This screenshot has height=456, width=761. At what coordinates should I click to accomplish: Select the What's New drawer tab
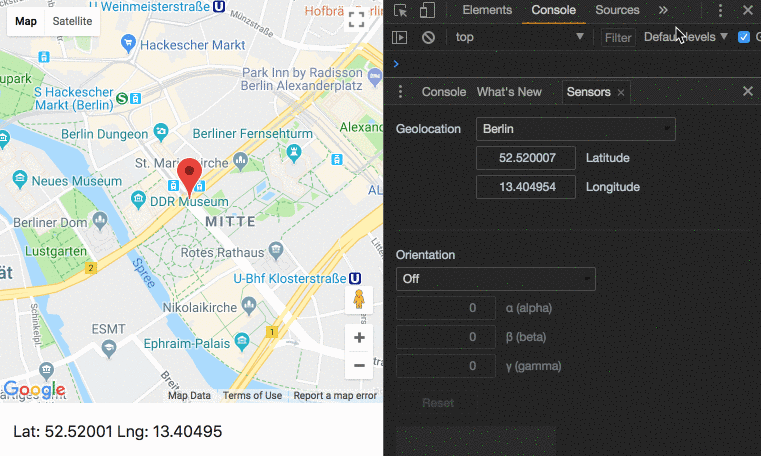[x=509, y=92]
